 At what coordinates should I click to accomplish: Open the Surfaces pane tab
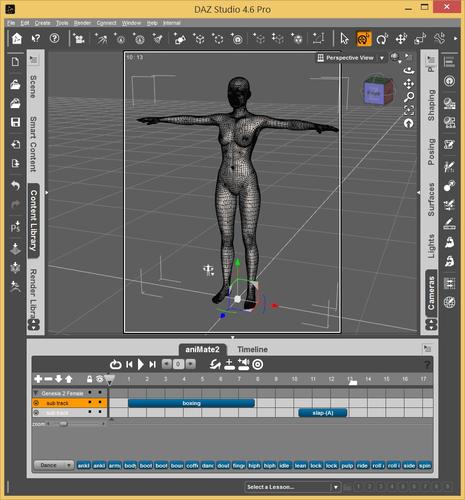pyautogui.click(x=431, y=199)
